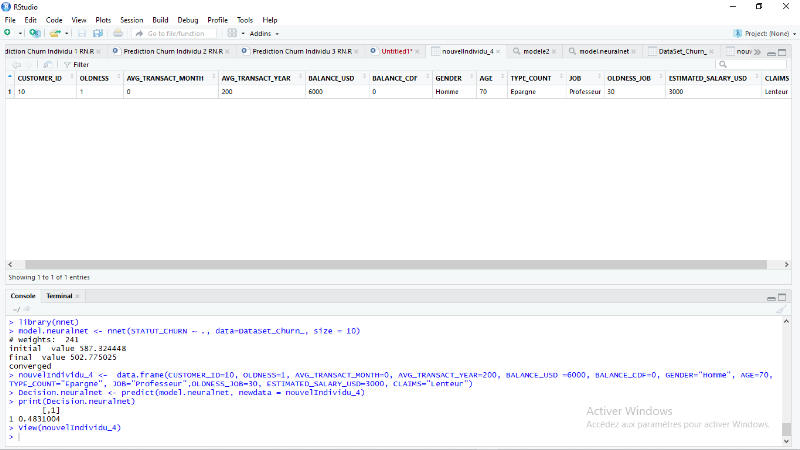This screenshot has height=450, width=800.
Task: Open the Project: (None) dropdown
Action: point(764,33)
